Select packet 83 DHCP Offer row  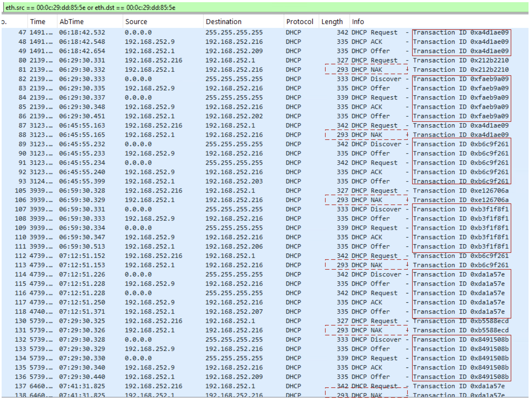tap(265, 88)
